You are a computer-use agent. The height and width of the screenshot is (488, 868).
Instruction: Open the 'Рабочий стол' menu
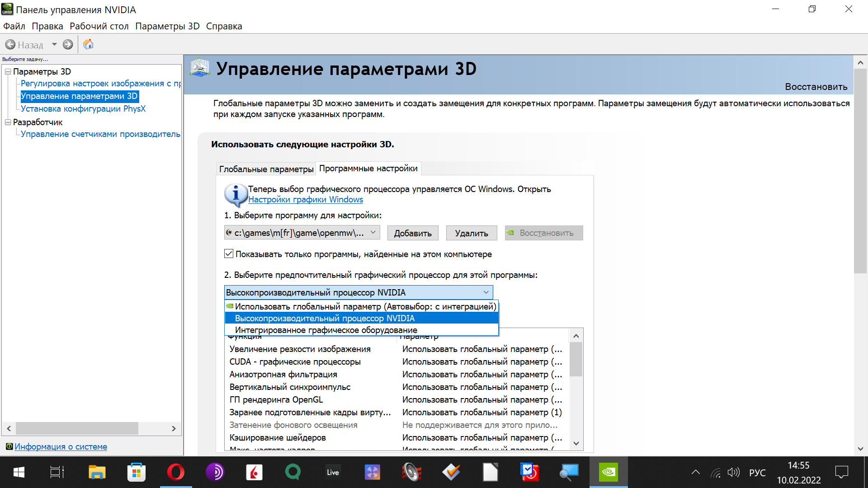click(99, 26)
